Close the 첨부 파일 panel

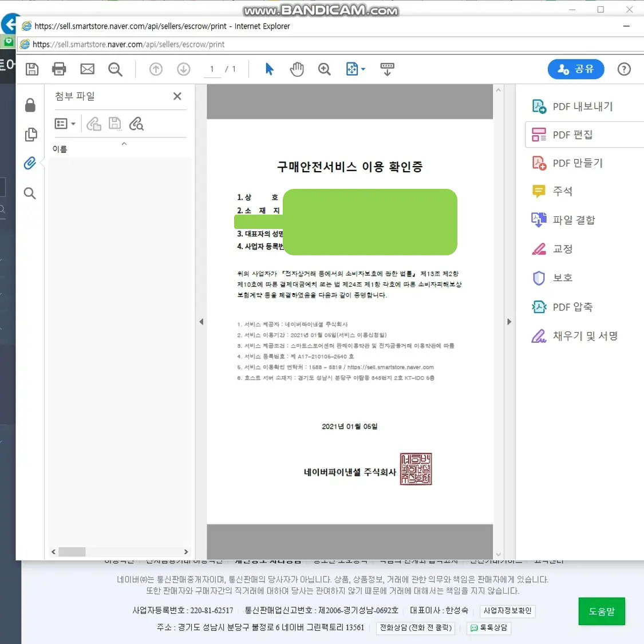pyautogui.click(x=177, y=96)
